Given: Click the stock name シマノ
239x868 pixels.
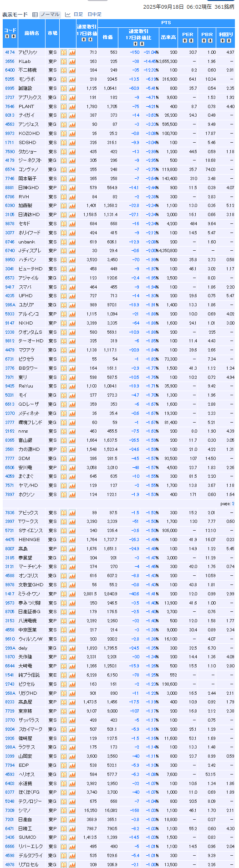Looking at the screenshot, I should 25,811.
